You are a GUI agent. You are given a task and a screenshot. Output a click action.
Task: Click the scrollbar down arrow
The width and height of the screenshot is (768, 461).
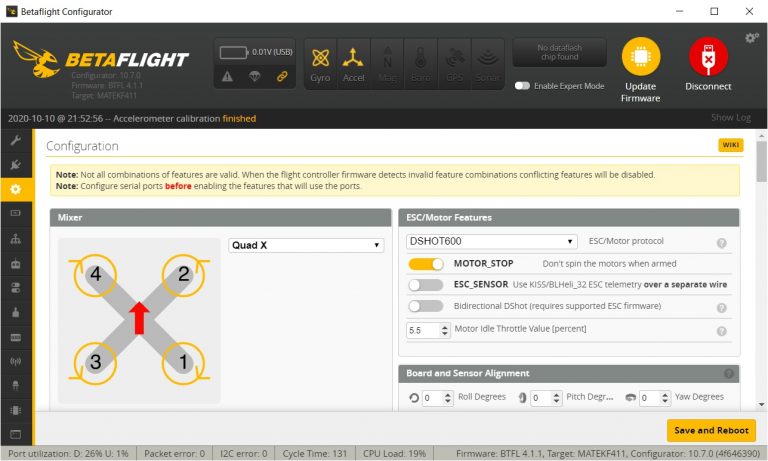pyautogui.click(x=762, y=405)
